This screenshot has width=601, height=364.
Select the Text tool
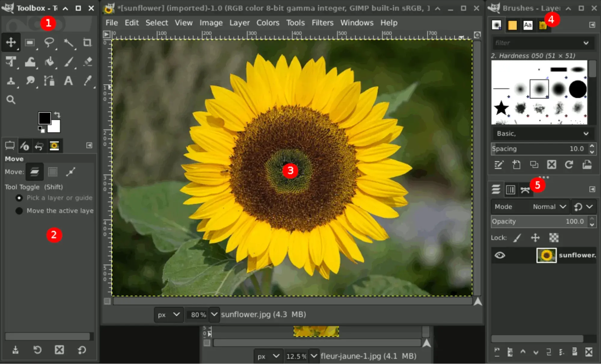click(x=69, y=81)
